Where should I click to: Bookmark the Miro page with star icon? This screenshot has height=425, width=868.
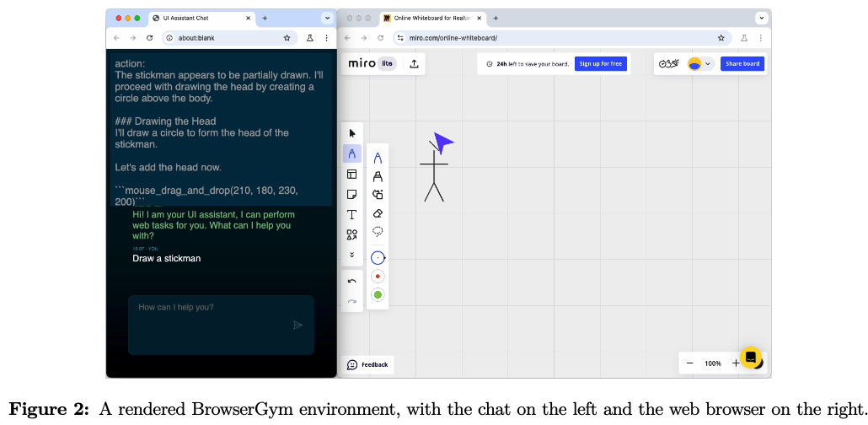(x=721, y=38)
